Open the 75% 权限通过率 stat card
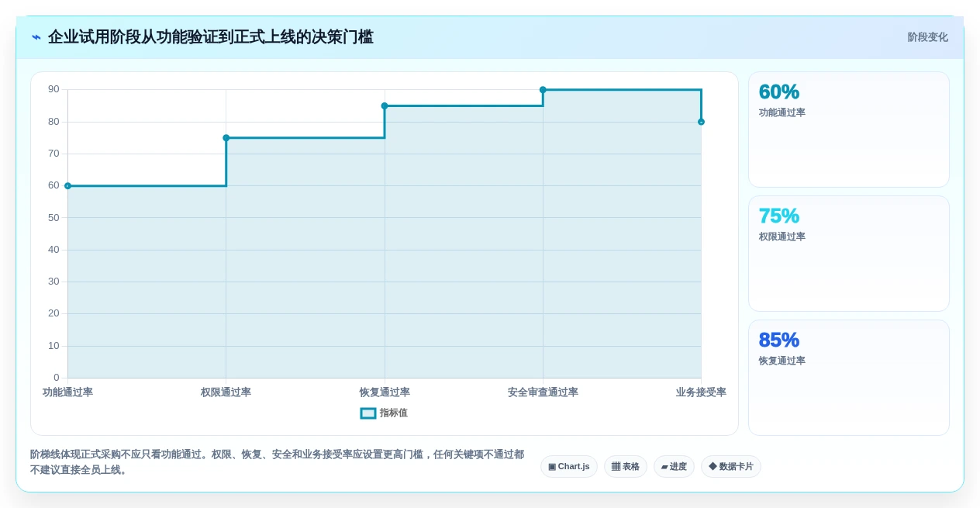The image size is (980, 508). point(848,254)
